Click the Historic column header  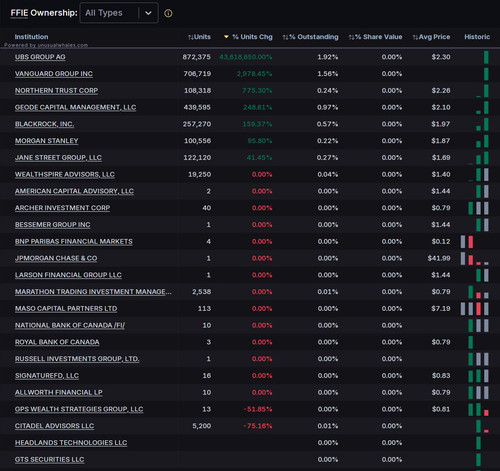tap(477, 37)
